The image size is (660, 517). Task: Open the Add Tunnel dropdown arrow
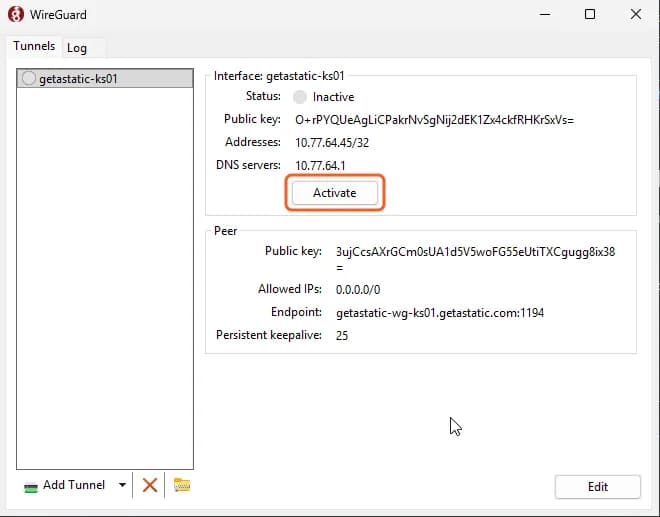(x=122, y=485)
